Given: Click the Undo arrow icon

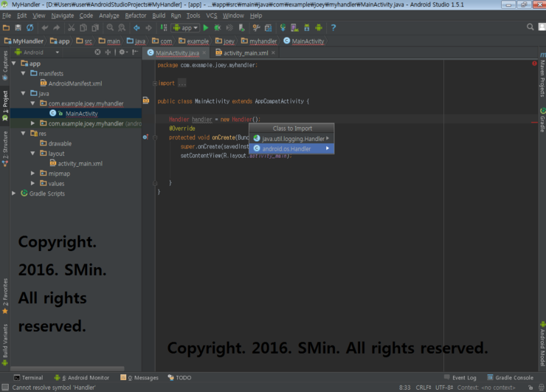Looking at the screenshot, I should pos(44,27).
